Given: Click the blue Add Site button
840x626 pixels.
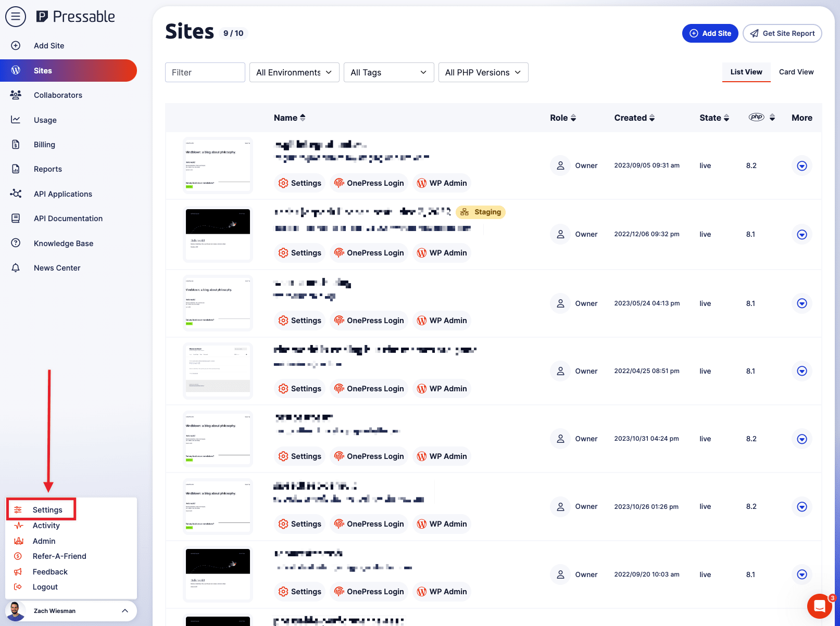Looking at the screenshot, I should [x=710, y=33].
